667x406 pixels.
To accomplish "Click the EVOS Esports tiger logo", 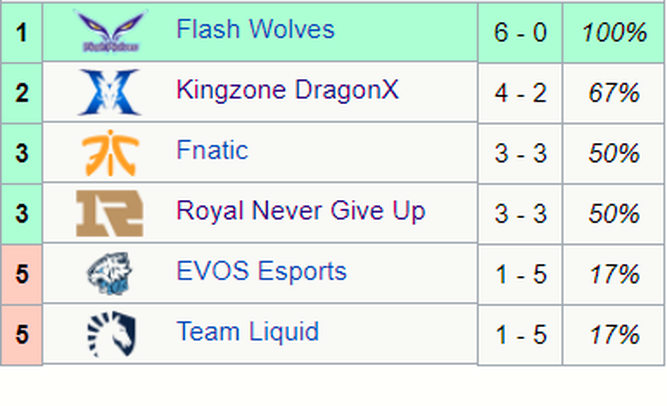I will 110,274.
